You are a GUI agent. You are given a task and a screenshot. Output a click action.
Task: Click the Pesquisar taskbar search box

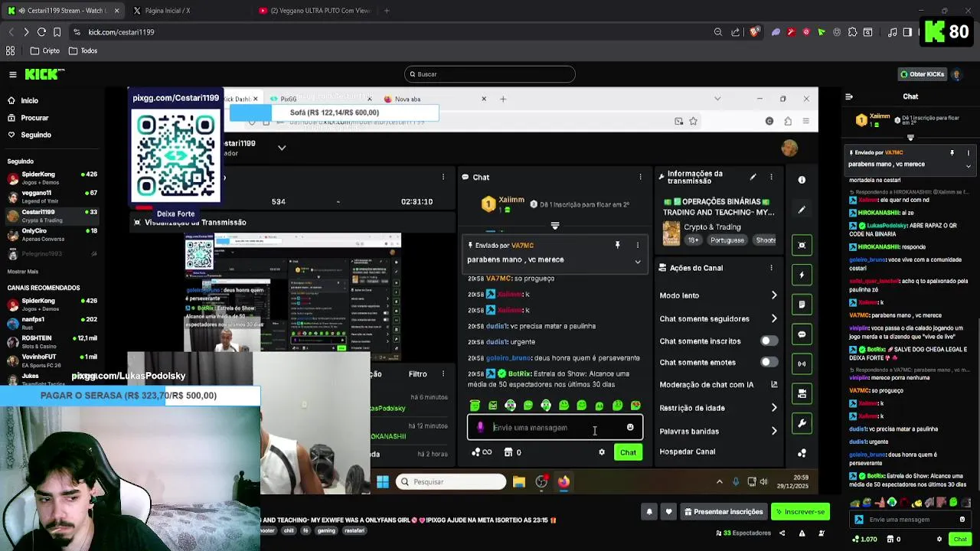[452, 482]
